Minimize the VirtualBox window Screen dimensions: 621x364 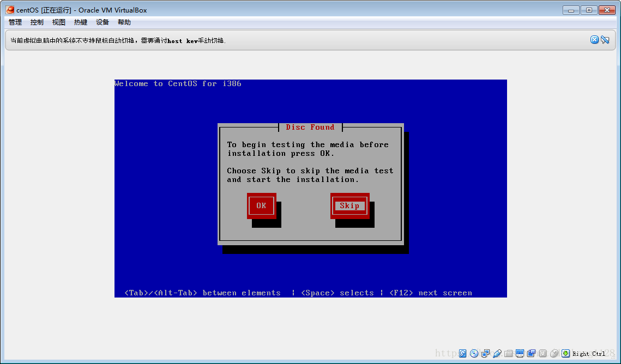click(x=571, y=10)
